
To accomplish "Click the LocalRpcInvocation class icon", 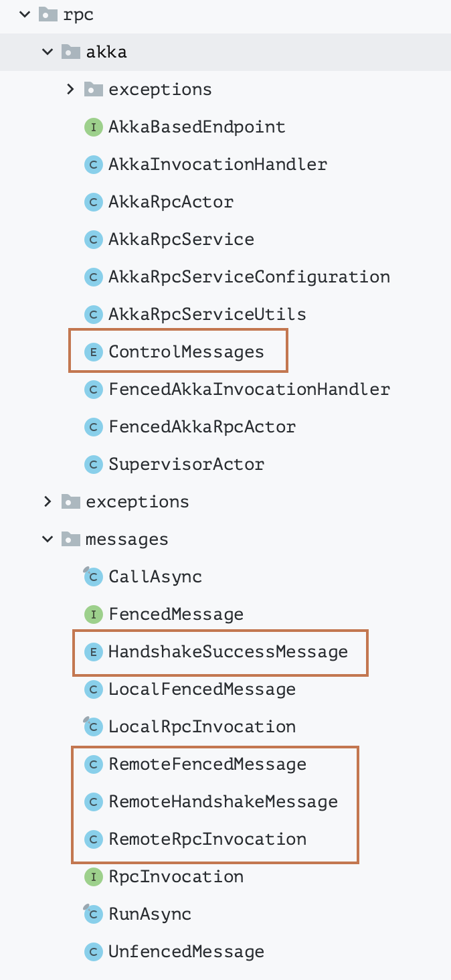I will point(92,726).
